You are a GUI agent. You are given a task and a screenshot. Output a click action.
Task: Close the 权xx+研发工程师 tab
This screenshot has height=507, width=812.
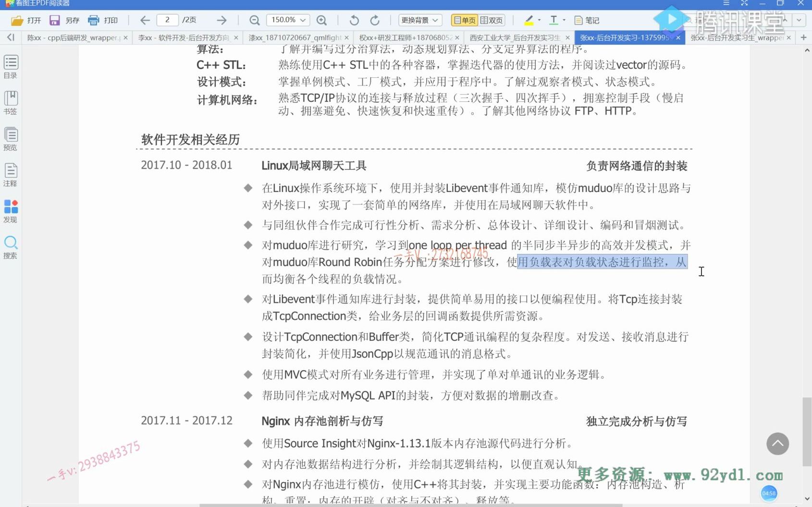coord(457,37)
